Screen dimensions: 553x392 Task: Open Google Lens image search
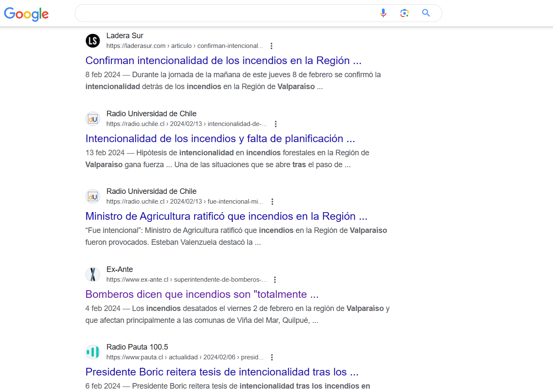tap(404, 13)
